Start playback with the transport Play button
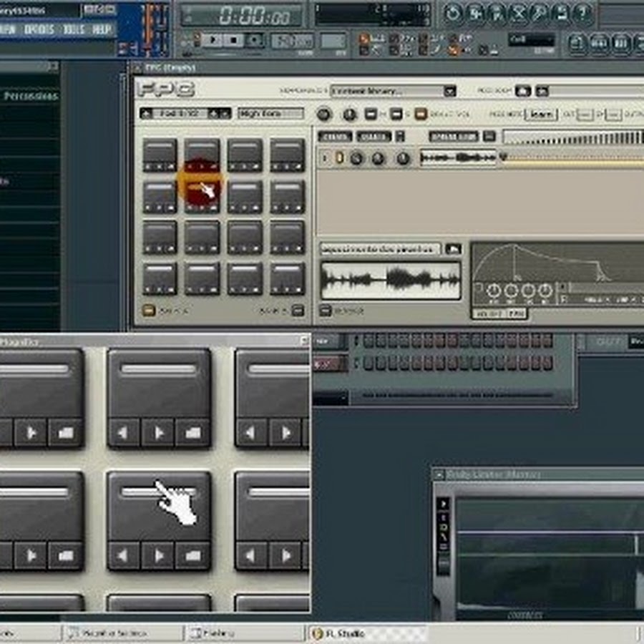 [213, 40]
